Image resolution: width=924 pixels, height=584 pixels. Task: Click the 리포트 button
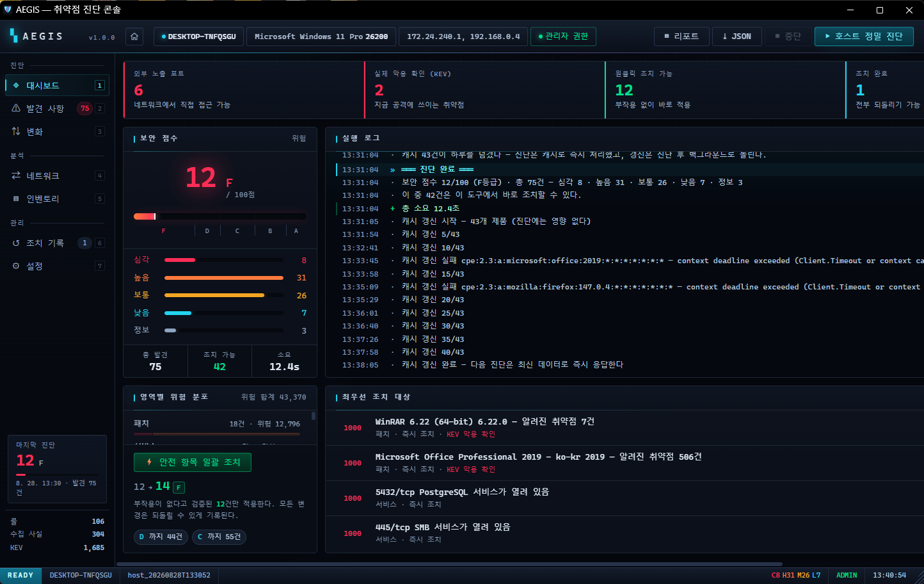681,36
